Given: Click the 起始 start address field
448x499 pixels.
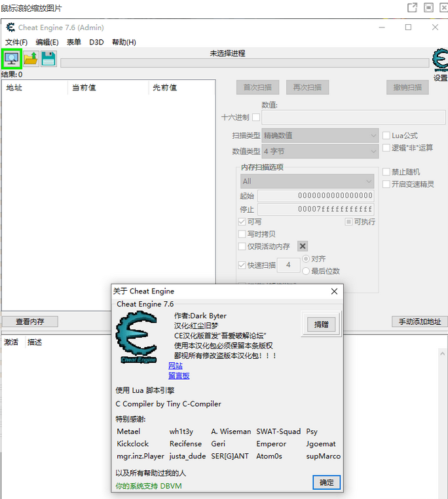Looking at the screenshot, I should tap(316, 195).
